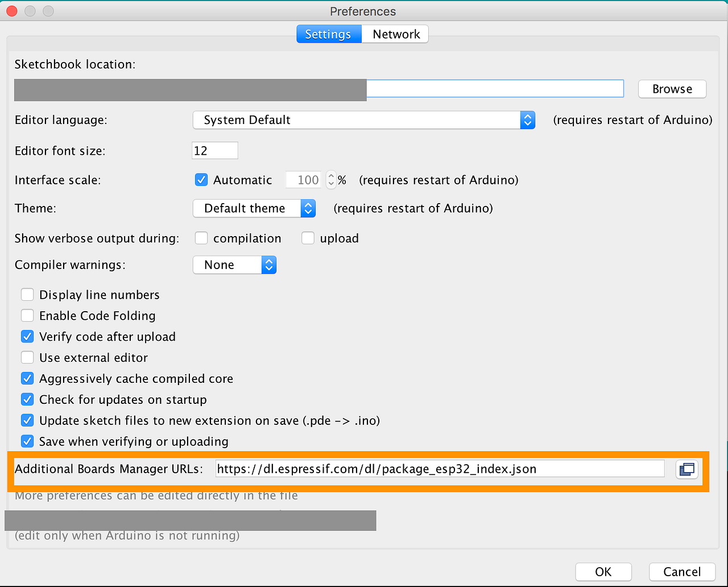728x587 pixels.
Task: Click the Cancel button
Action: click(682, 572)
